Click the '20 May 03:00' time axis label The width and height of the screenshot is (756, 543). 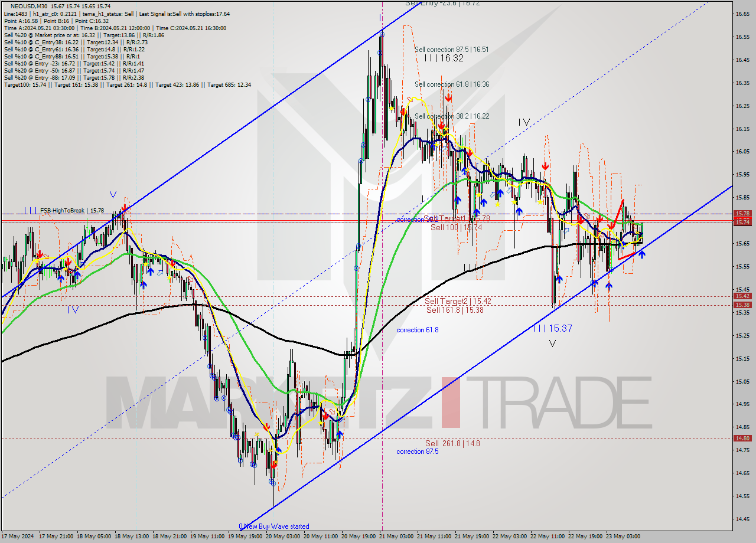284,537
